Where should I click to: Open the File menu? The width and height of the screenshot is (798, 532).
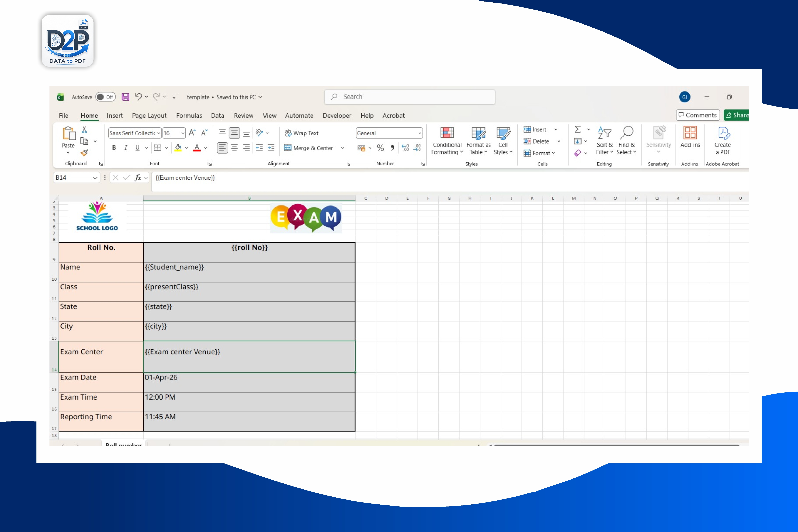pyautogui.click(x=64, y=115)
